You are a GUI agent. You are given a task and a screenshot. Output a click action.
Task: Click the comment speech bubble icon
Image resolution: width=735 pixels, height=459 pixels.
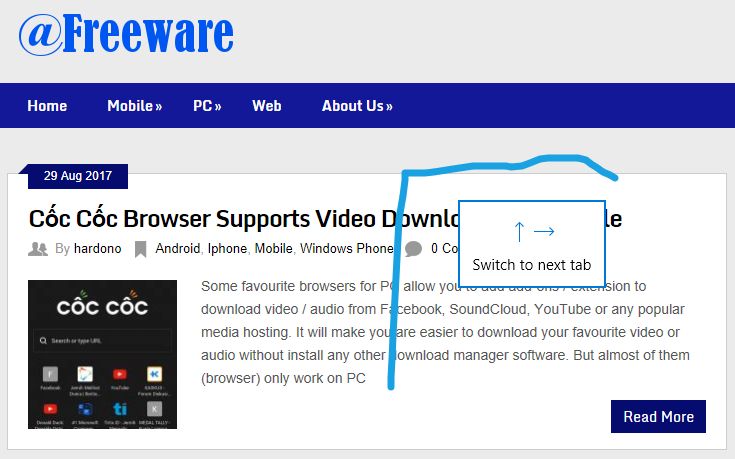[x=413, y=249]
